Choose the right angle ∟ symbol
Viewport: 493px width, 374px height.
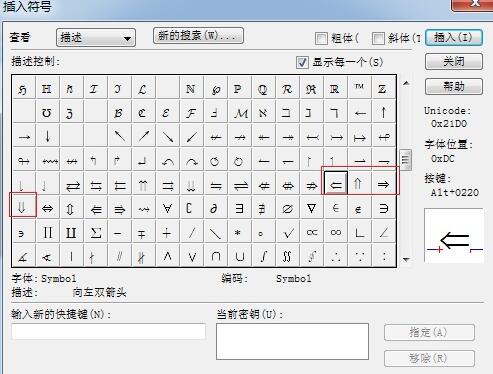359,232
